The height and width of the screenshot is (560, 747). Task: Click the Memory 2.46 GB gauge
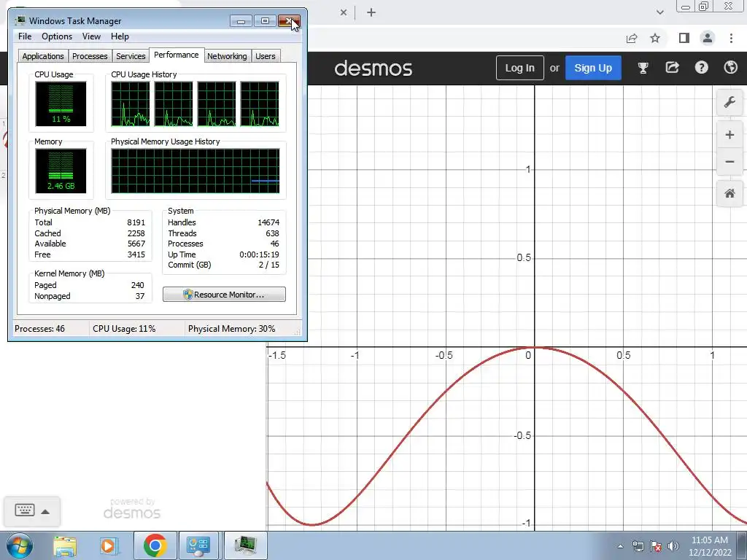pos(61,171)
